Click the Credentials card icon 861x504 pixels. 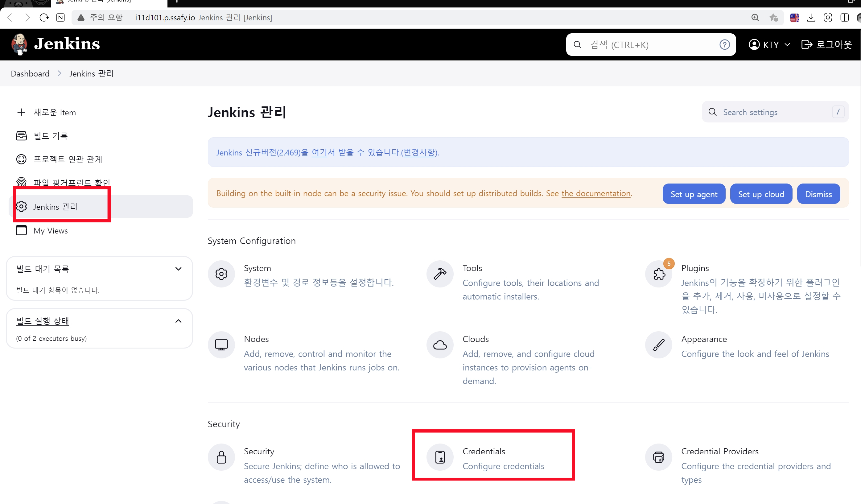point(440,457)
